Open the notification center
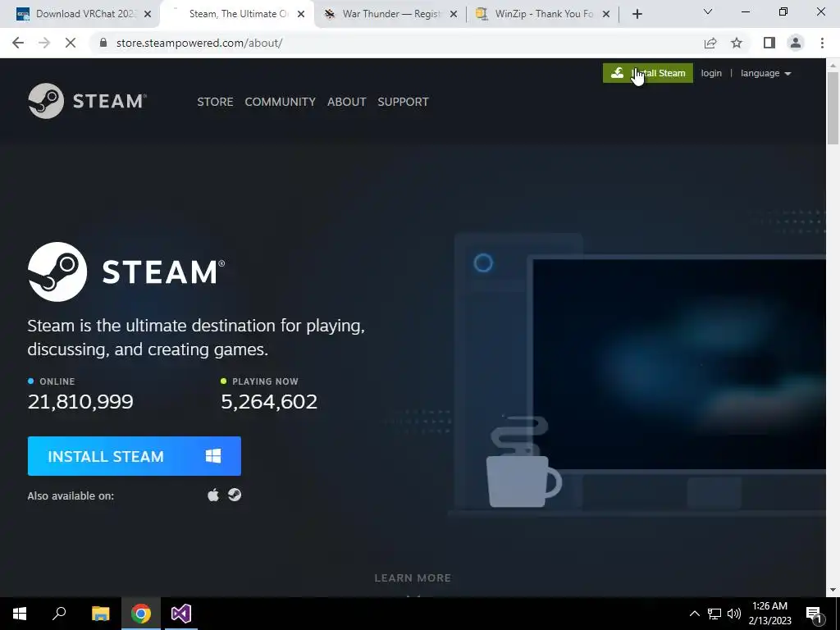The width and height of the screenshot is (840, 630). click(x=815, y=614)
